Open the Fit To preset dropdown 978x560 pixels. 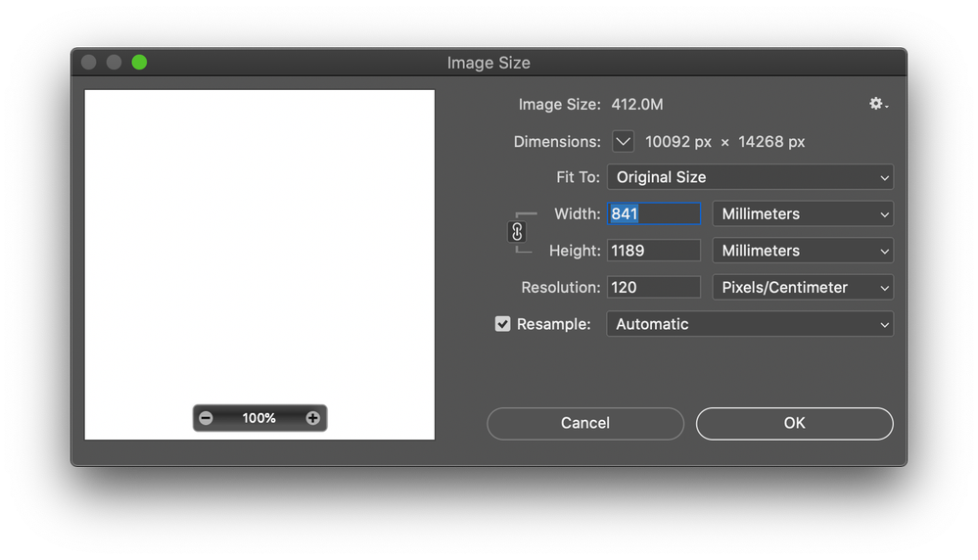click(750, 177)
